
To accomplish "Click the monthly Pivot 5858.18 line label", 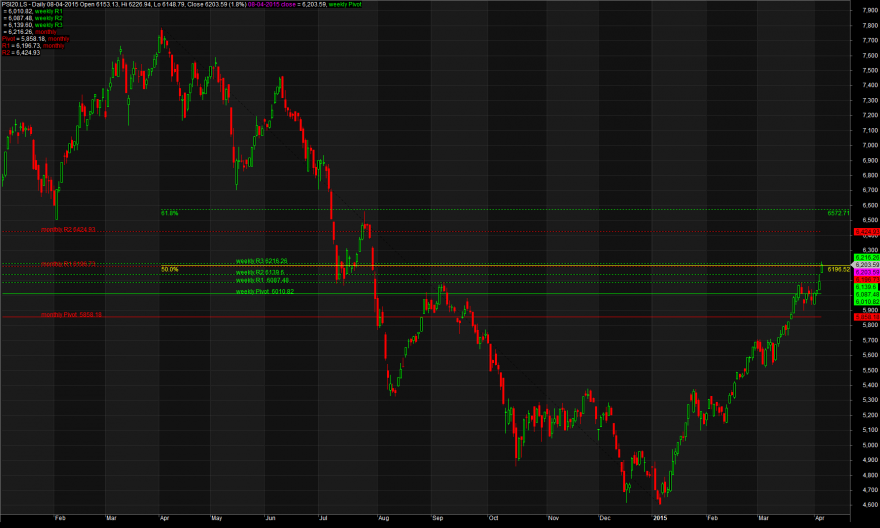I will tap(71, 315).
